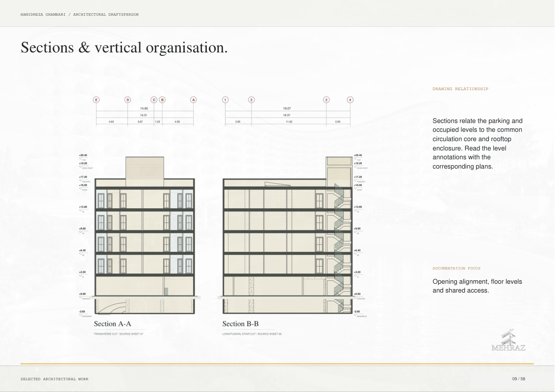Image resolution: width=555 pixels, height=392 pixels.
Task: Click the '3.87' dimension value
Action: pos(140,122)
